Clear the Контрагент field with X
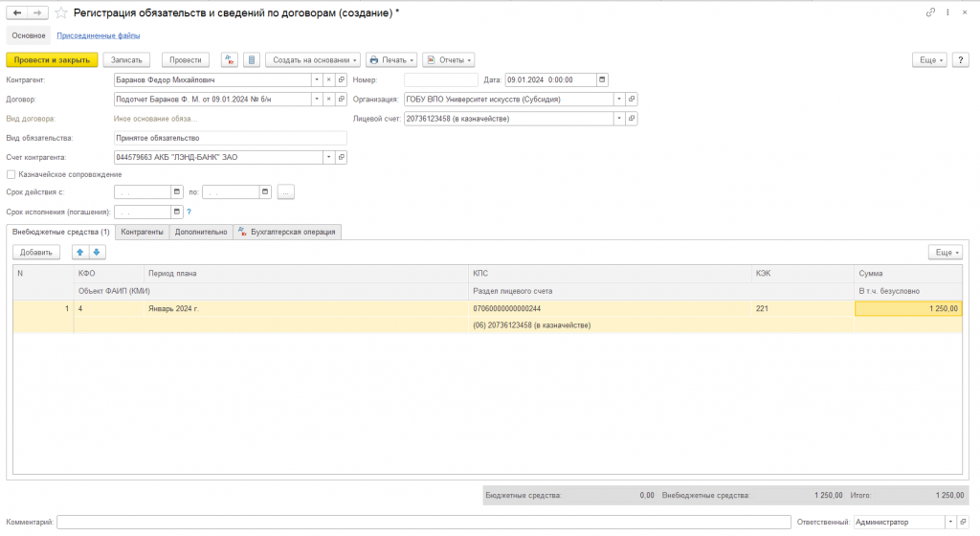Viewport: 980px width, 536px height. 329,80
